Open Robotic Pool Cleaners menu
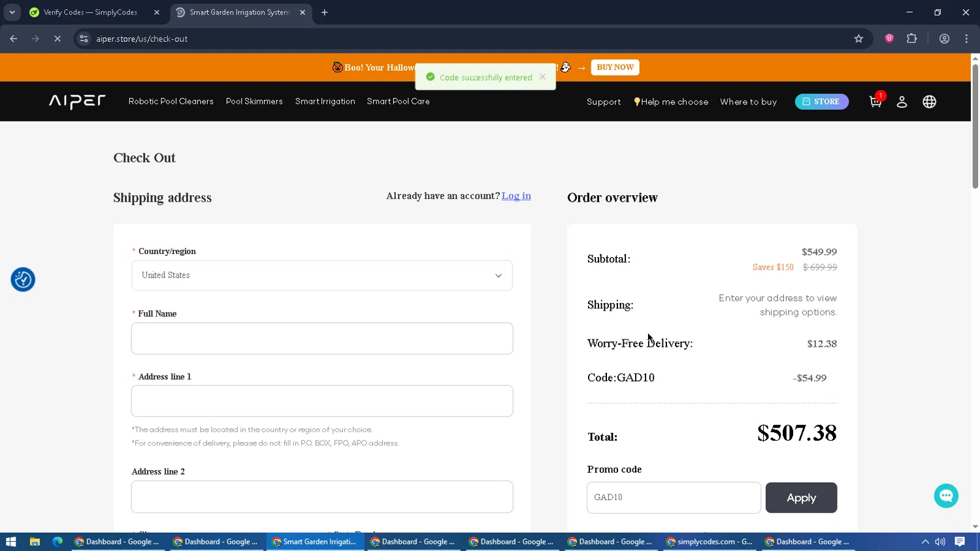Viewport: 980px width, 551px height. [171, 101]
